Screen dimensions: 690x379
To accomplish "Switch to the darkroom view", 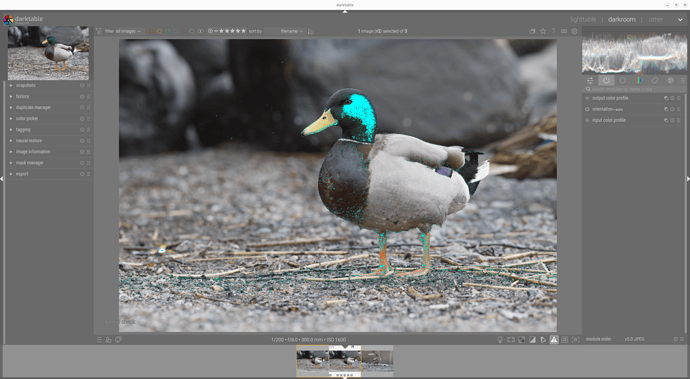I will [x=621, y=19].
